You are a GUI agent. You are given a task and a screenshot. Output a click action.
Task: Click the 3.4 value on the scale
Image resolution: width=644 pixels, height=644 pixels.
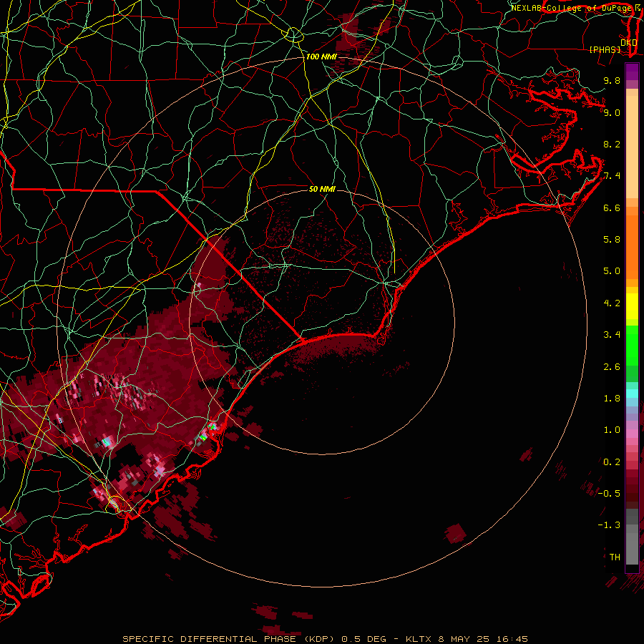tap(612, 335)
